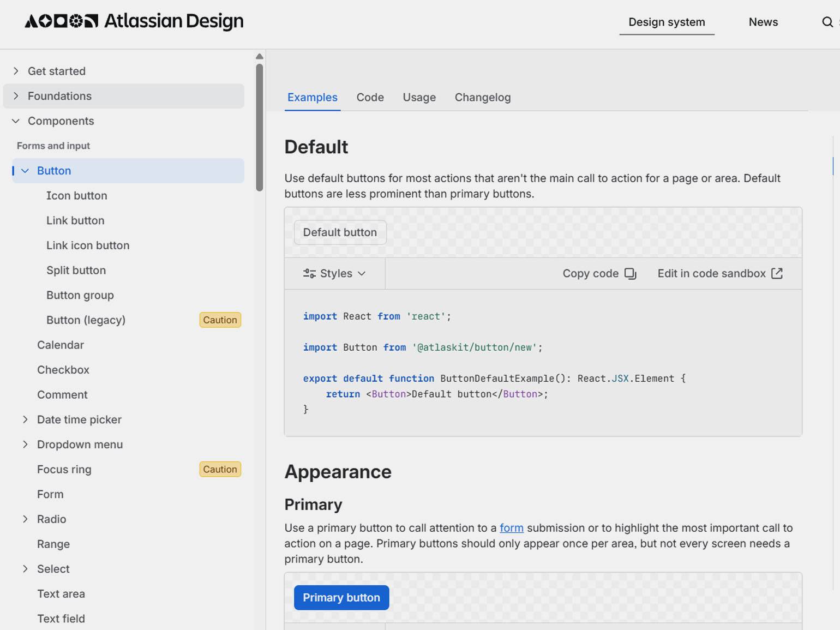
Task: Open Comment in the sidebar
Action: coord(62,395)
